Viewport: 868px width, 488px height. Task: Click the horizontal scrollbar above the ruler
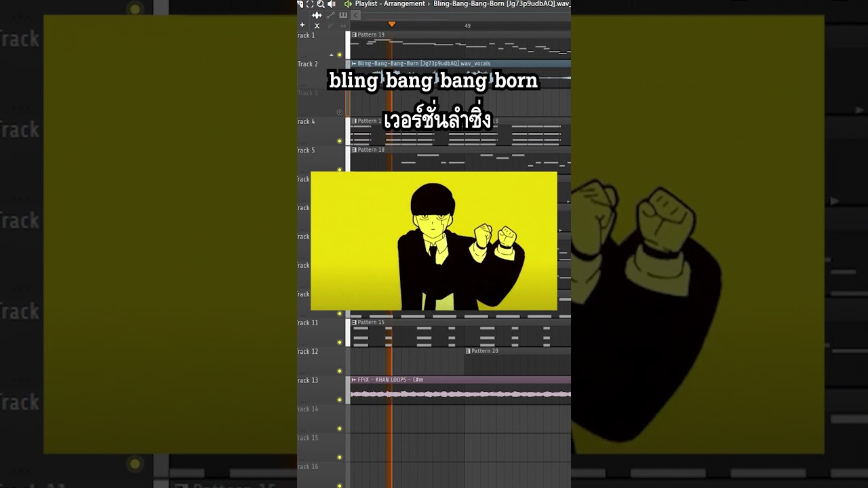(467, 16)
